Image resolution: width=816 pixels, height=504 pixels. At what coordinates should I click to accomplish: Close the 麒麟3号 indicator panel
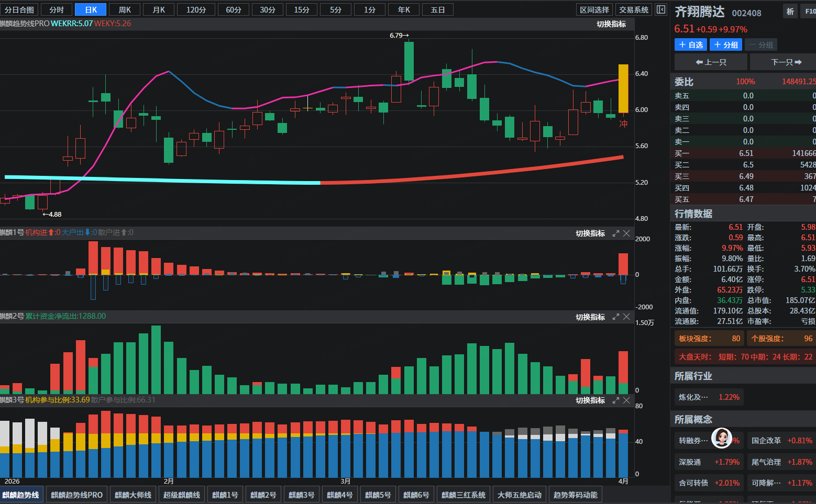pos(626,400)
